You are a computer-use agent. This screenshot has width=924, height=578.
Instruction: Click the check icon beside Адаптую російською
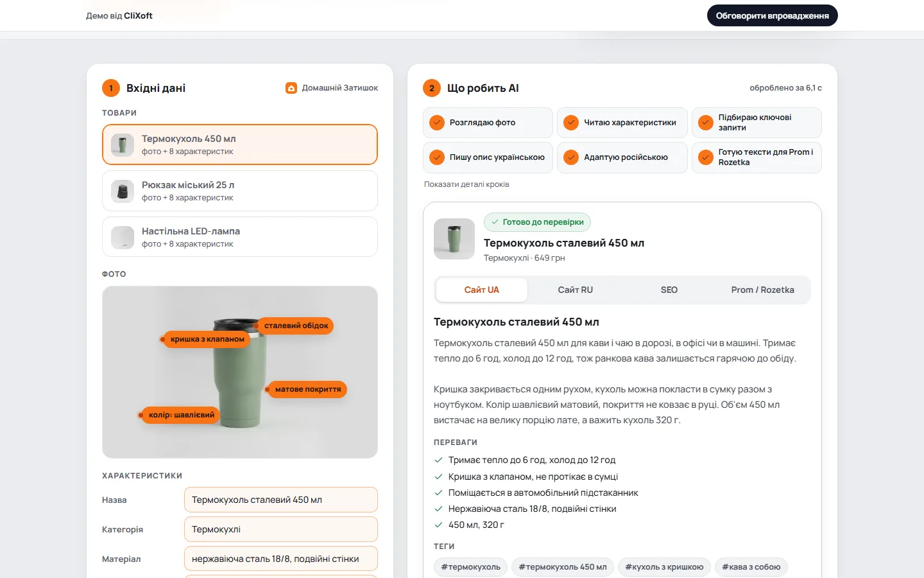[571, 157]
